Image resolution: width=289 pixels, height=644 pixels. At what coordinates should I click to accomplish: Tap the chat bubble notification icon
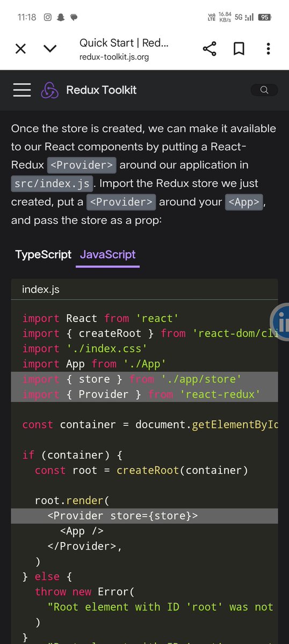coord(74,17)
